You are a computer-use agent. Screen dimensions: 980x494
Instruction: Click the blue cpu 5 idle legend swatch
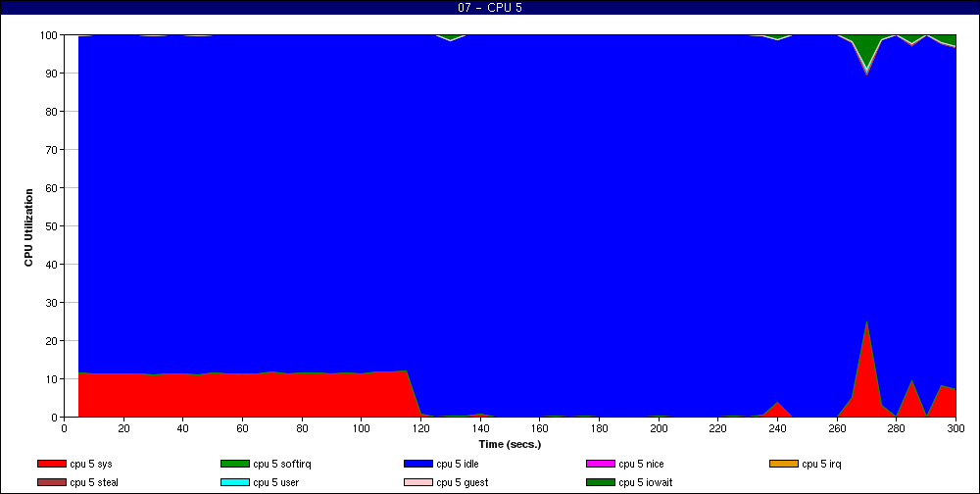pos(418,464)
